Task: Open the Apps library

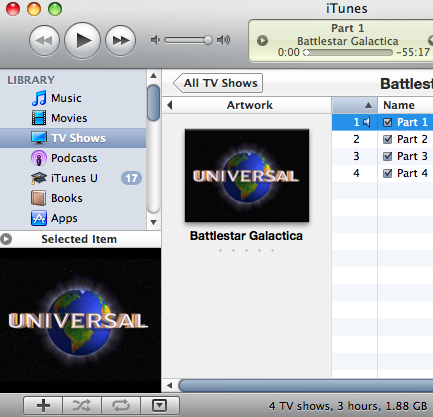Action: [x=64, y=218]
